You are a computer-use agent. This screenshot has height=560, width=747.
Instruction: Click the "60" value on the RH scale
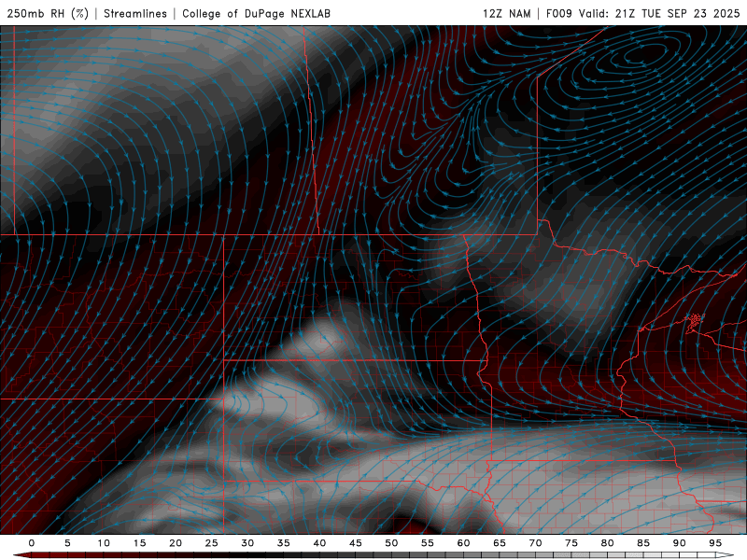pos(463,543)
